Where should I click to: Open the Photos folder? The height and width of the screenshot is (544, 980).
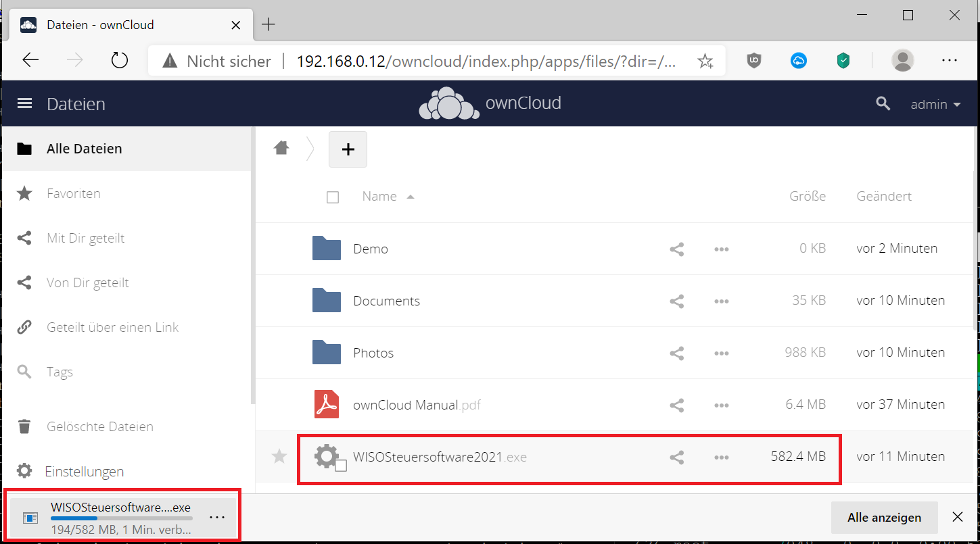373,353
